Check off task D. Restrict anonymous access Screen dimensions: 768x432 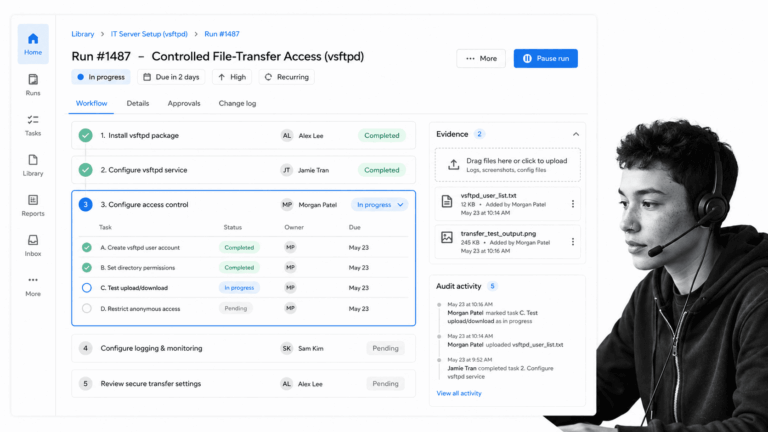tap(87, 309)
